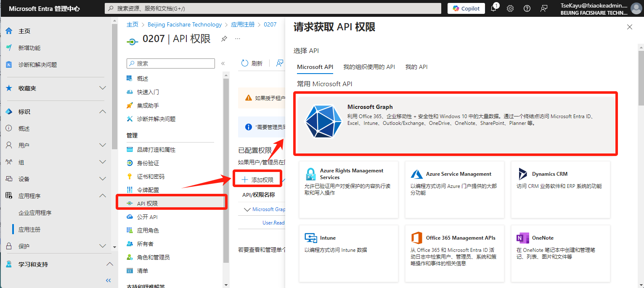The height and width of the screenshot is (288, 644).
Task: Close the 请求获取 API 权限 panel
Action: pyautogui.click(x=630, y=27)
